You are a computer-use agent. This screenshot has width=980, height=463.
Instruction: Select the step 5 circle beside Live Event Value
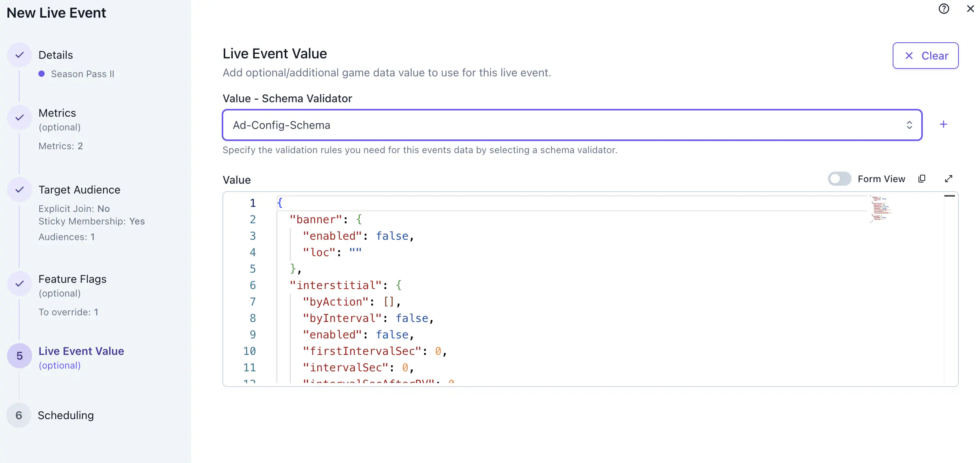(19, 356)
